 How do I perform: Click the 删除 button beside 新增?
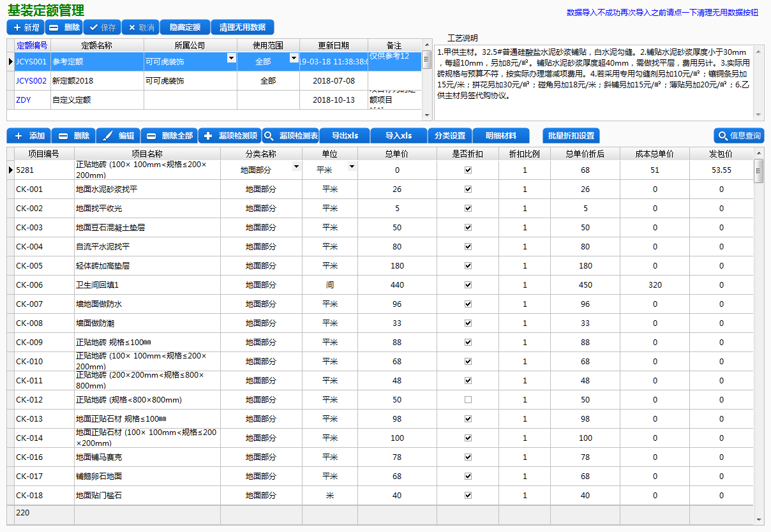click(x=64, y=27)
